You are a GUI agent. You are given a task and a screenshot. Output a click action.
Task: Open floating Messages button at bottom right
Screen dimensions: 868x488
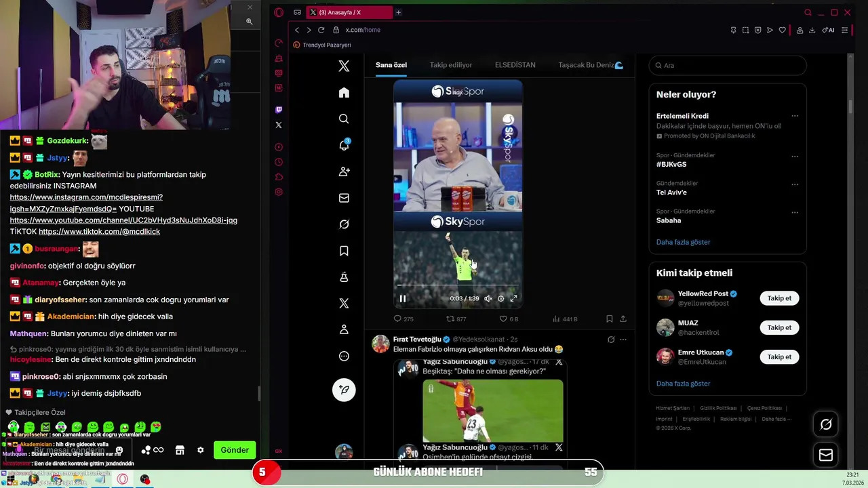[x=826, y=455]
